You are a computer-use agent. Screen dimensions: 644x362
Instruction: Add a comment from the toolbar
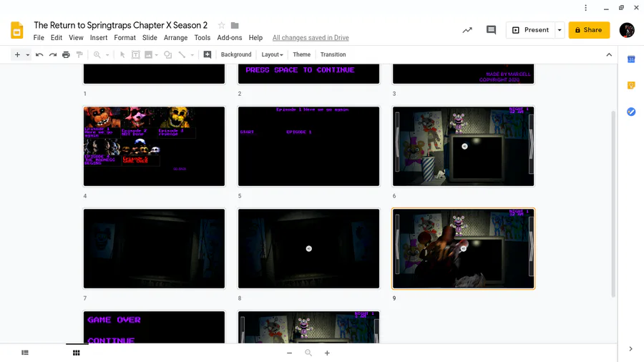coord(208,54)
